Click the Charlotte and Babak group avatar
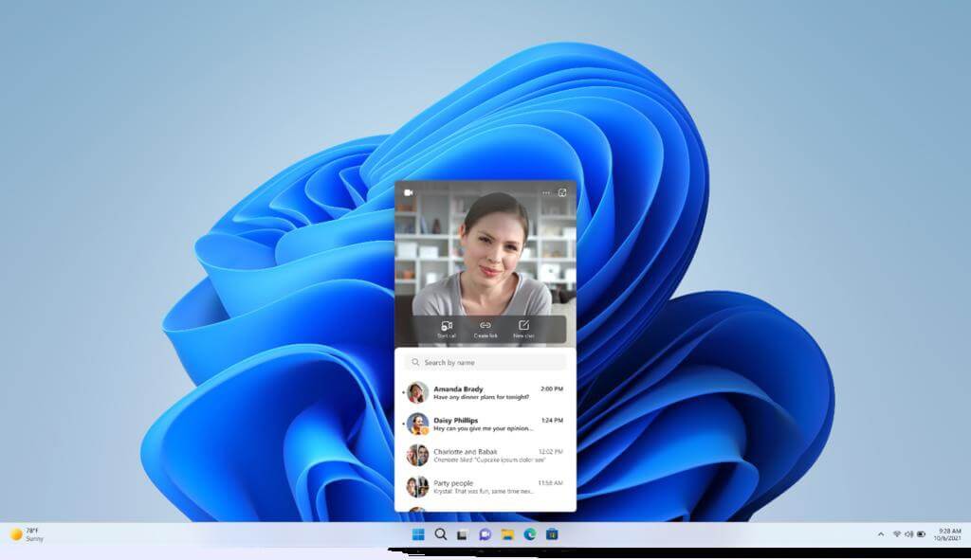The image size is (971, 560). (417, 456)
